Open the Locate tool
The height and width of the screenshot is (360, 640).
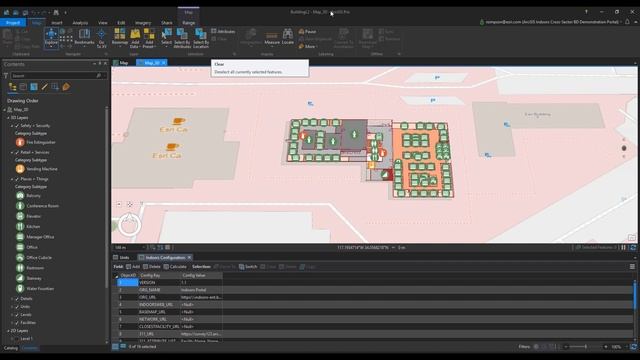pos(288,37)
